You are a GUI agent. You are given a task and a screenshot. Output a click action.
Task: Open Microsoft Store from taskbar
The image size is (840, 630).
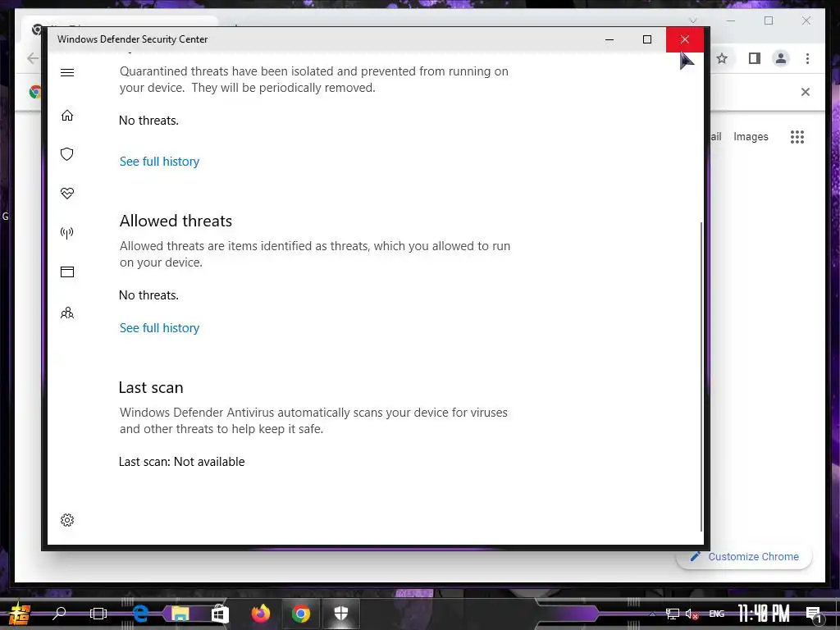[220, 614]
